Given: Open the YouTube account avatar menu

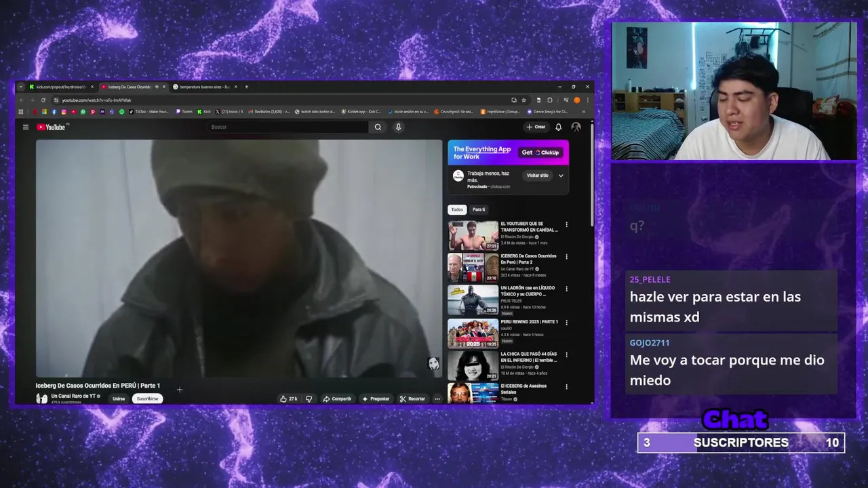Looking at the screenshot, I should pyautogui.click(x=576, y=127).
